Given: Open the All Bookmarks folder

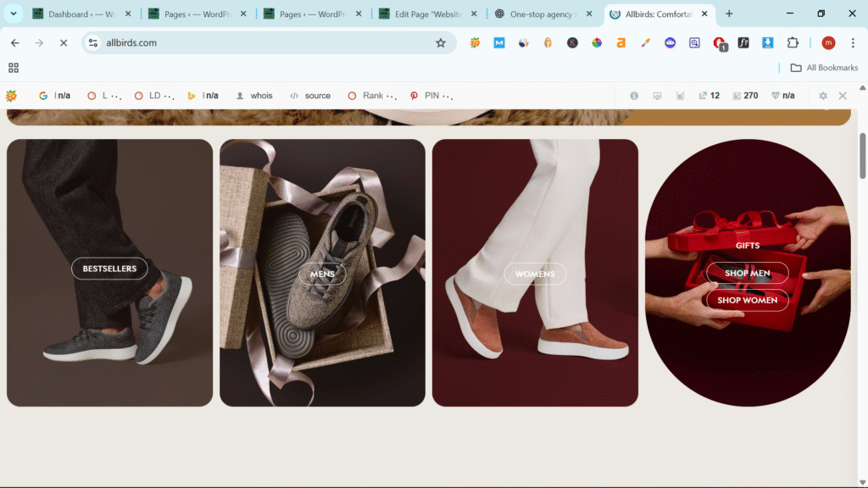Looking at the screenshot, I should point(824,68).
